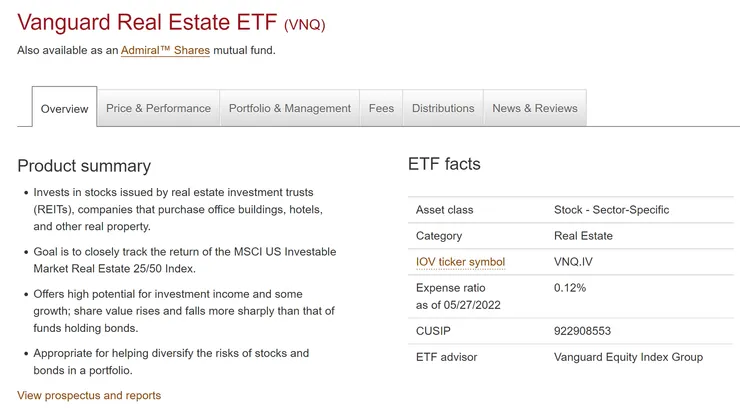Screen dimensions: 740x408
Task: Click the Real Estate category value
Action: (583, 236)
